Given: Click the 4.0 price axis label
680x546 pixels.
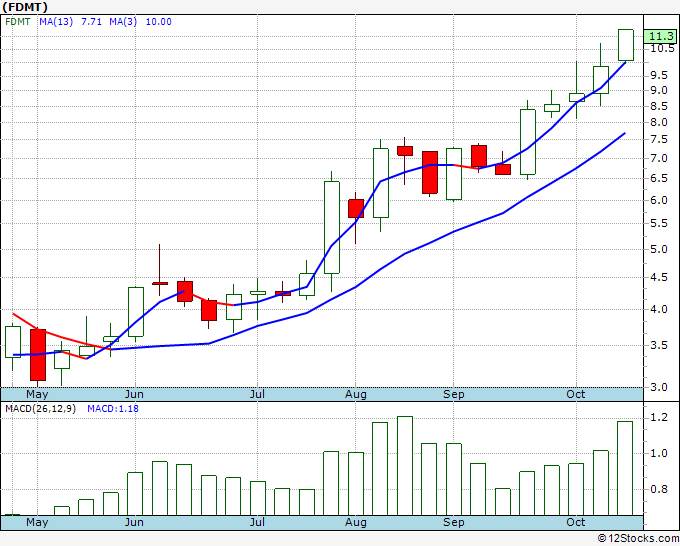Looking at the screenshot, I should pyautogui.click(x=659, y=309).
